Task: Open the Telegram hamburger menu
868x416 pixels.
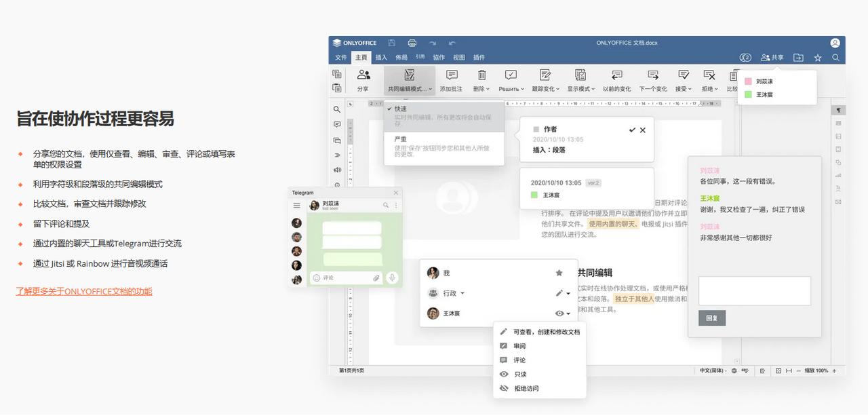Action: tap(296, 205)
